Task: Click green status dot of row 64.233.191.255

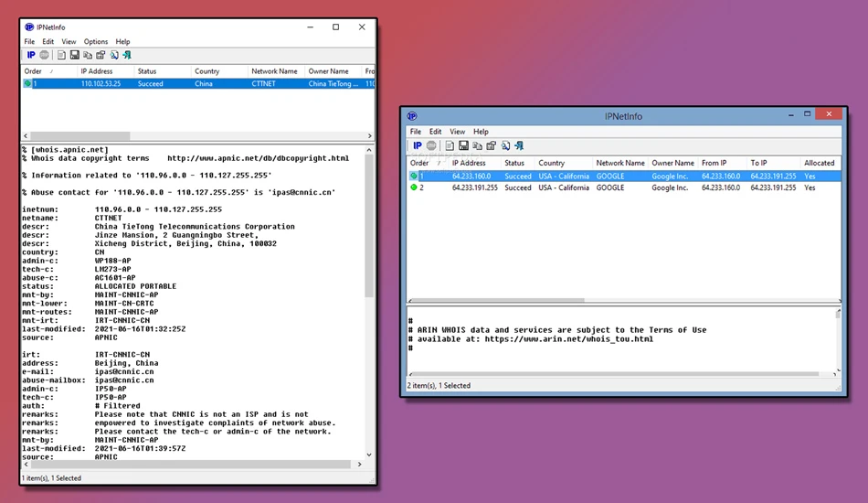Action: point(414,187)
